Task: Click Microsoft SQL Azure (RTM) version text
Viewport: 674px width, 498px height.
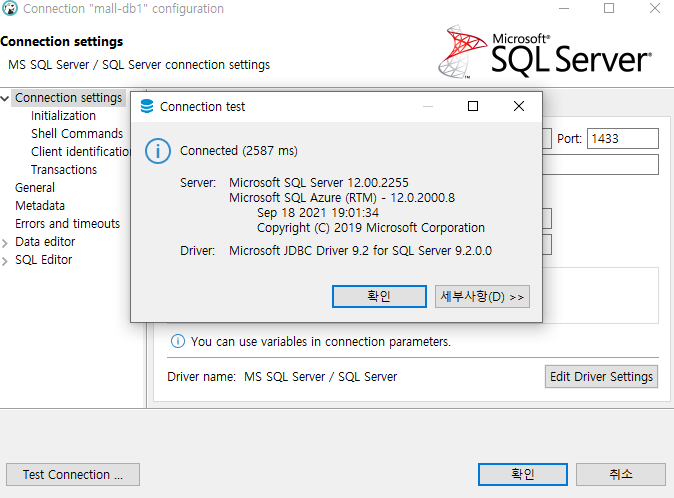Action: point(342,198)
